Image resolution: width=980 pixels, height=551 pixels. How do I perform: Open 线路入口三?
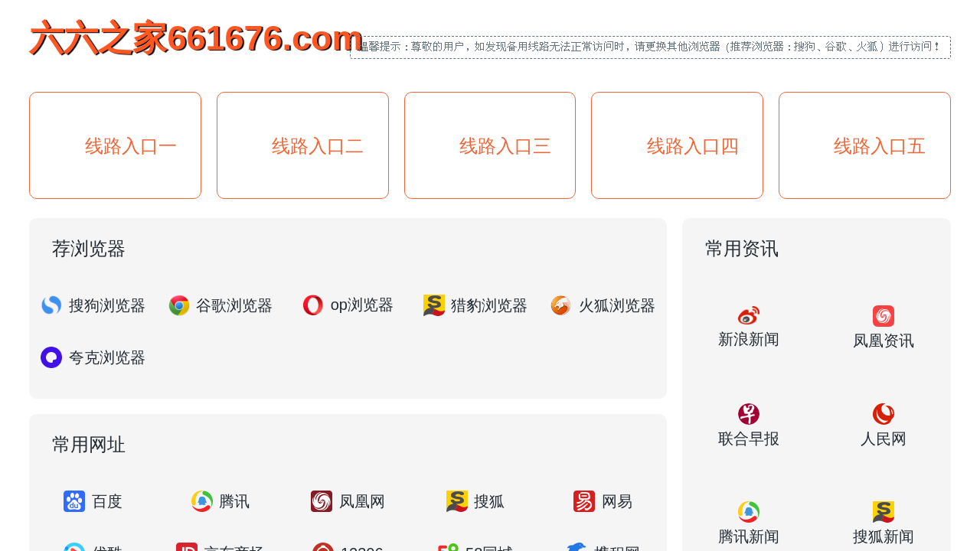490,145
